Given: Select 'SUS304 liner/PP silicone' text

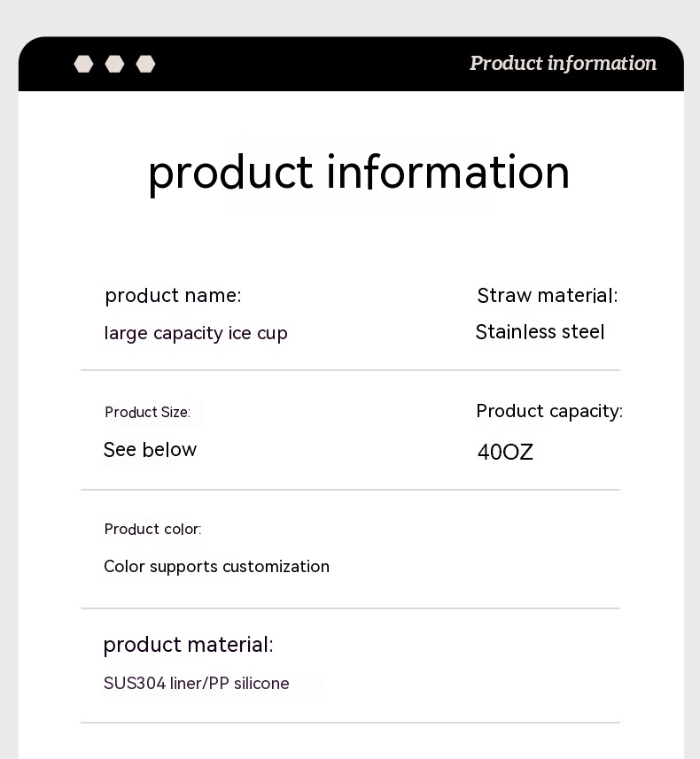Looking at the screenshot, I should 196,684.
